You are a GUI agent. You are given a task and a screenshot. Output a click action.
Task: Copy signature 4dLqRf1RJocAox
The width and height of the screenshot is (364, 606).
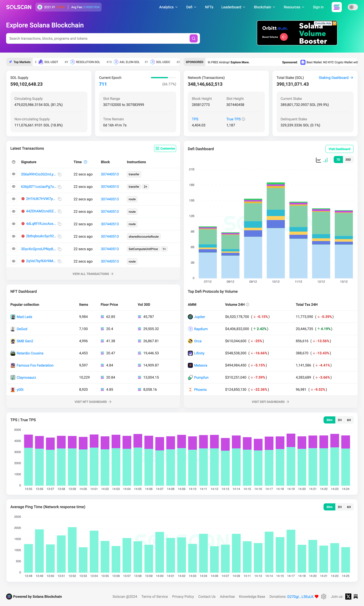[x=60, y=224]
